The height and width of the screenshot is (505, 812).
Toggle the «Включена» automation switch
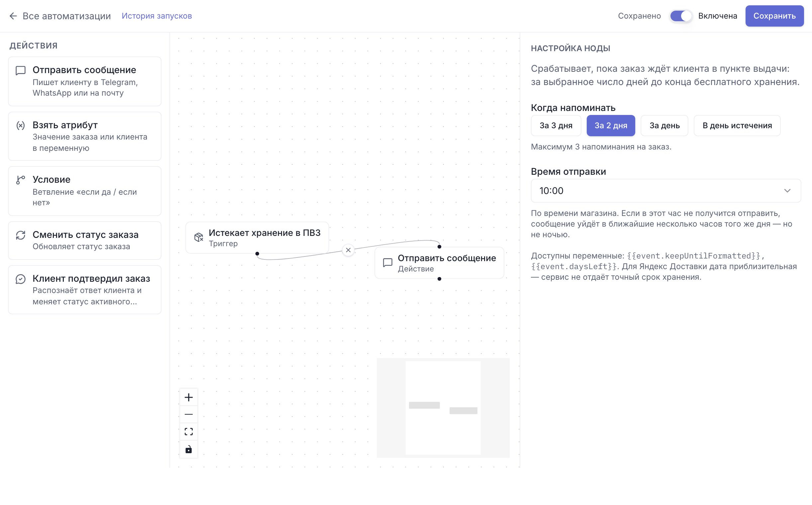coord(680,16)
